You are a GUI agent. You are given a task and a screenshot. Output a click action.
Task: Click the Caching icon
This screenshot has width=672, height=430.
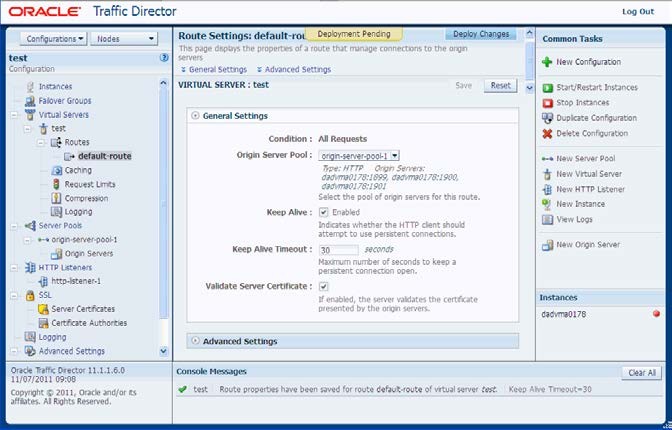coord(57,170)
